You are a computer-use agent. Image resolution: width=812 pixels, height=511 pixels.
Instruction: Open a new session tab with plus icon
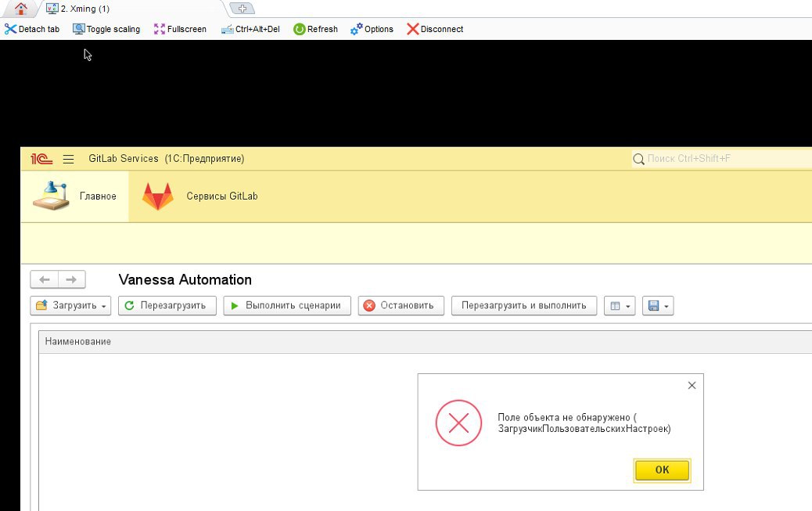pos(242,9)
